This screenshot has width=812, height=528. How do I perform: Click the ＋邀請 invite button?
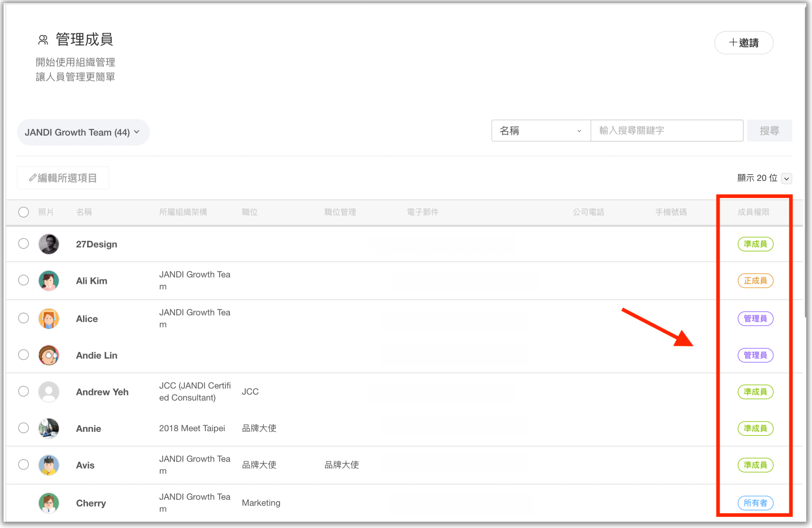(x=744, y=43)
